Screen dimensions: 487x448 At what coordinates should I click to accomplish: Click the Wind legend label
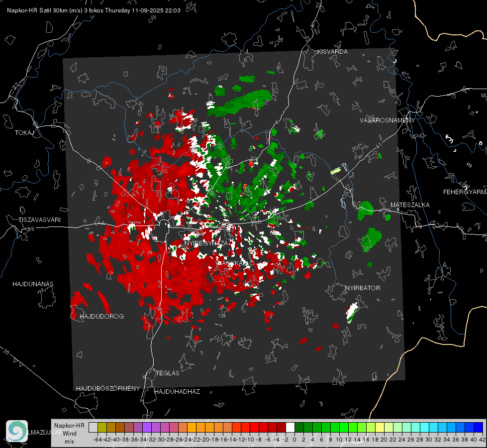(x=70, y=434)
